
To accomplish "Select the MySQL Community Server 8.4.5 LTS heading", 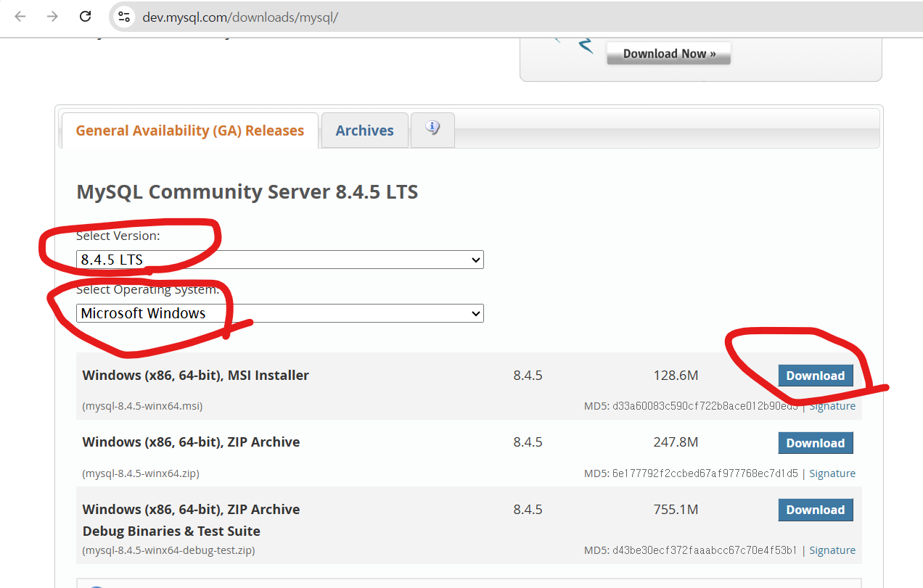I will pos(247,192).
